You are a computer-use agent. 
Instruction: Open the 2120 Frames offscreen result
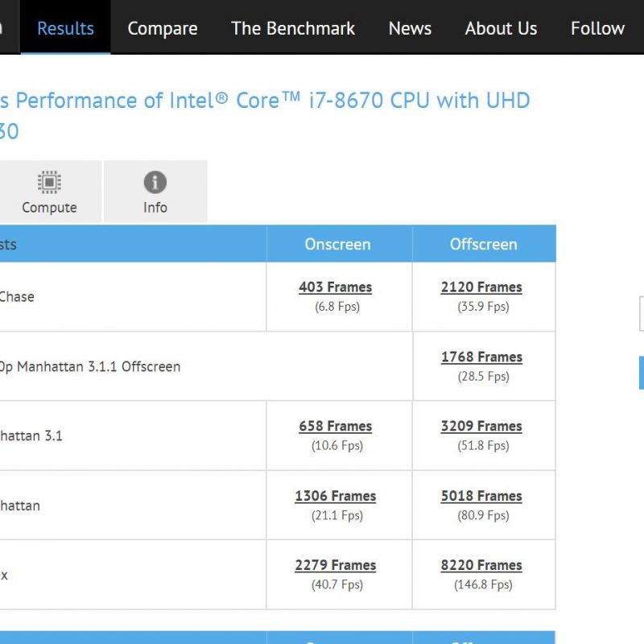click(x=481, y=287)
